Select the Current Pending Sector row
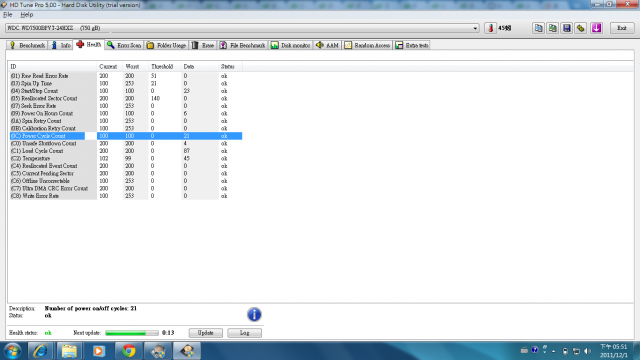640x360 pixels. [126, 173]
